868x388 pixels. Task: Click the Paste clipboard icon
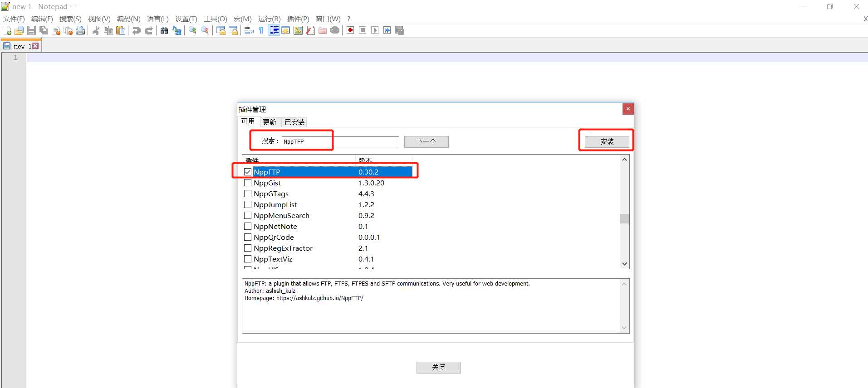pyautogui.click(x=121, y=30)
